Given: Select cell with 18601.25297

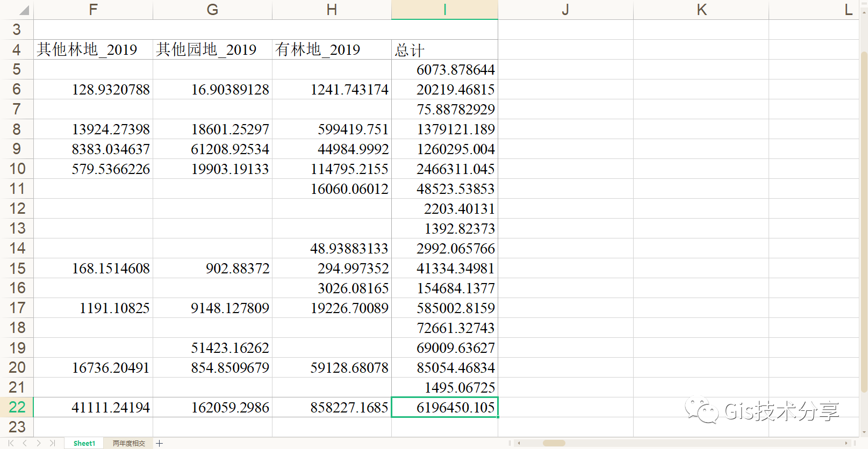Looking at the screenshot, I should tap(213, 129).
